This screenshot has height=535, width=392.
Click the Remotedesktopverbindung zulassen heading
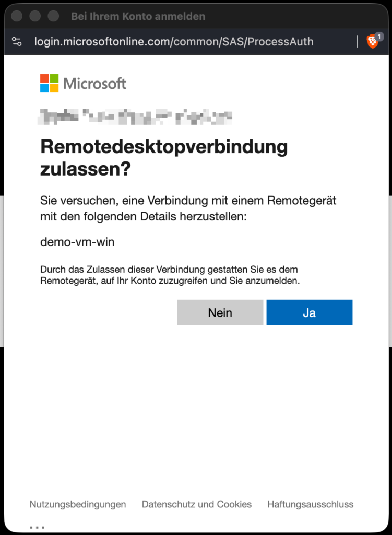164,158
